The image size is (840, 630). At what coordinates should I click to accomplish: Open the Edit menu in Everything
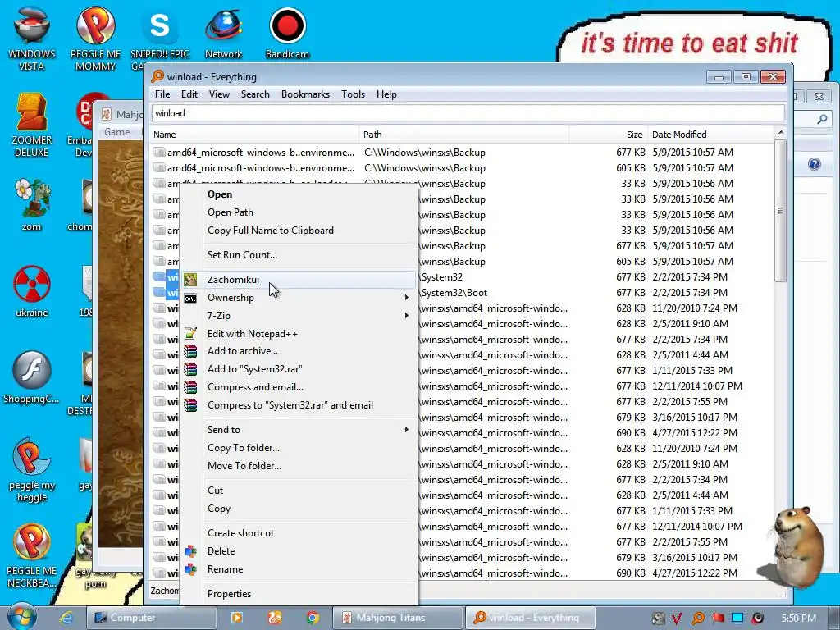click(x=189, y=94)
